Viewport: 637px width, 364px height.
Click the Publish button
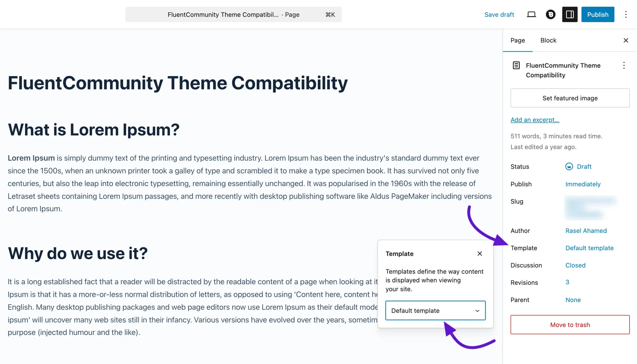pos(597,14)
